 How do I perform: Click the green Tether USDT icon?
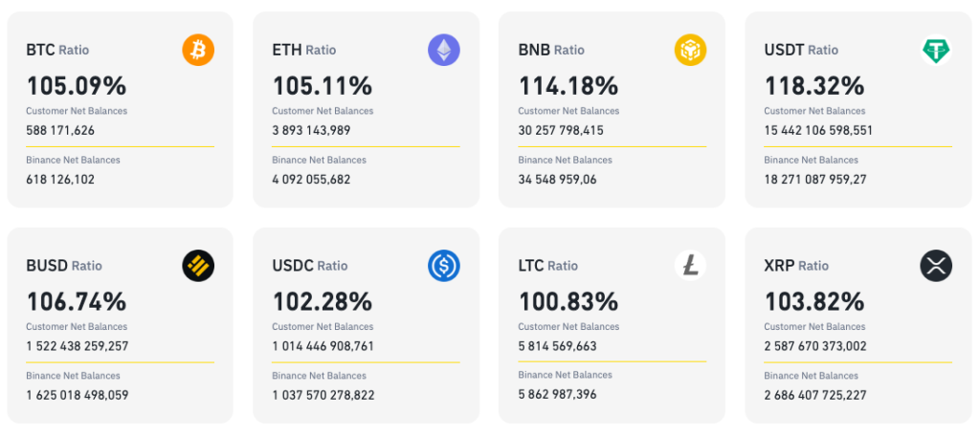(936, 50)
